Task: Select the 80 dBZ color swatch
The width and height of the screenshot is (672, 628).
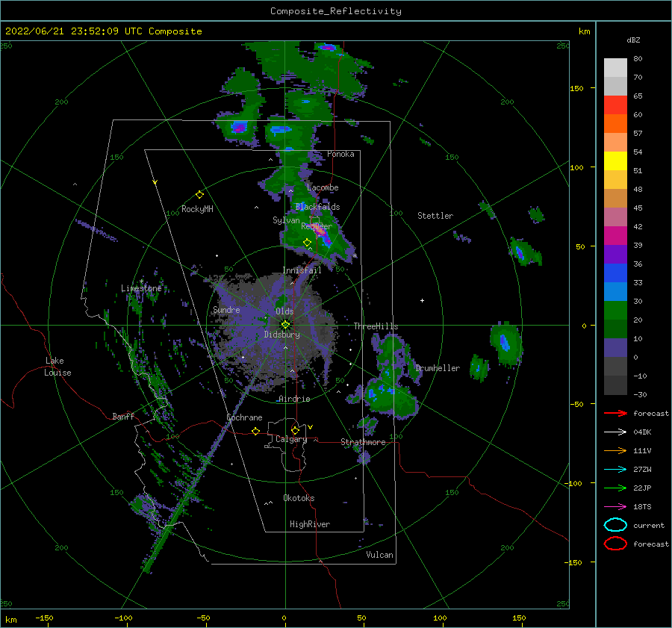Action: coord(615,67)
